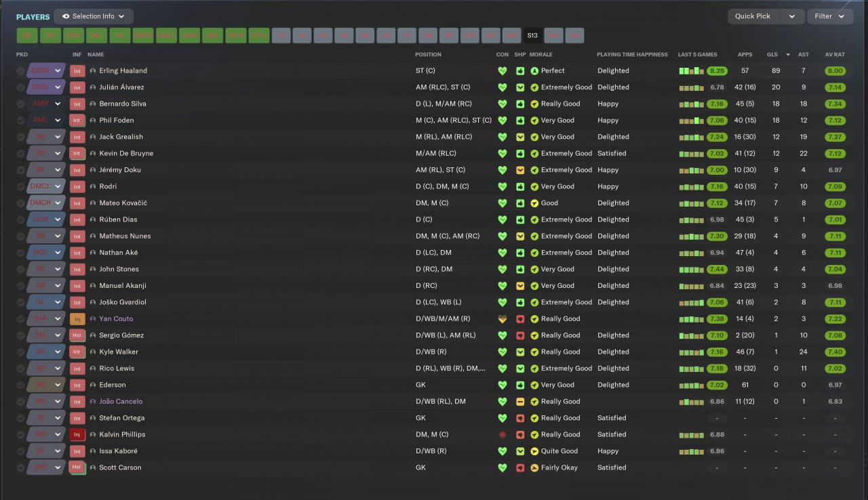Open the Selection Info dropdown
The width and height of the screenshot is (868, 500).
click(x=94, y=16)
